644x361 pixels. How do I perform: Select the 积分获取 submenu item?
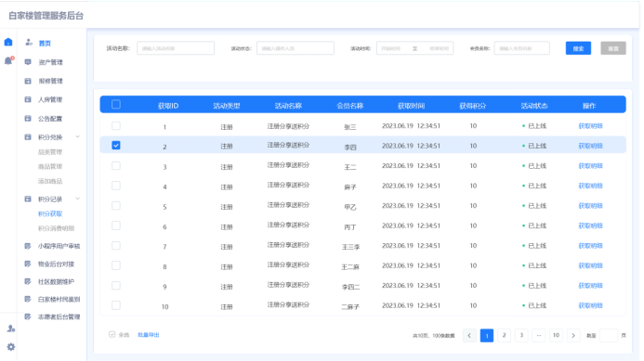tap(50, 213)
